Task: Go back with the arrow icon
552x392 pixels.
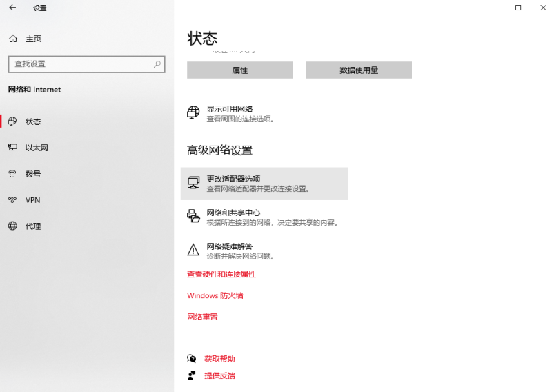Action: (12, 8)
